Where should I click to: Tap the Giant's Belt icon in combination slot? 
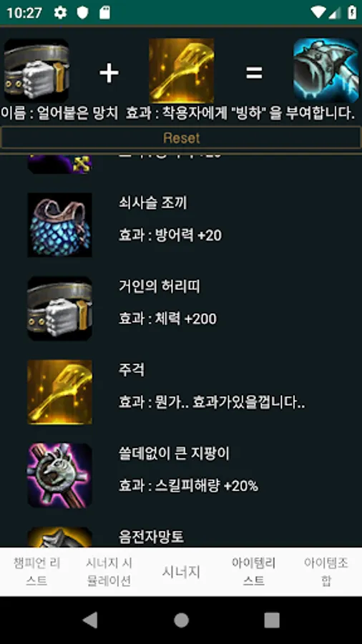(36, 71)
